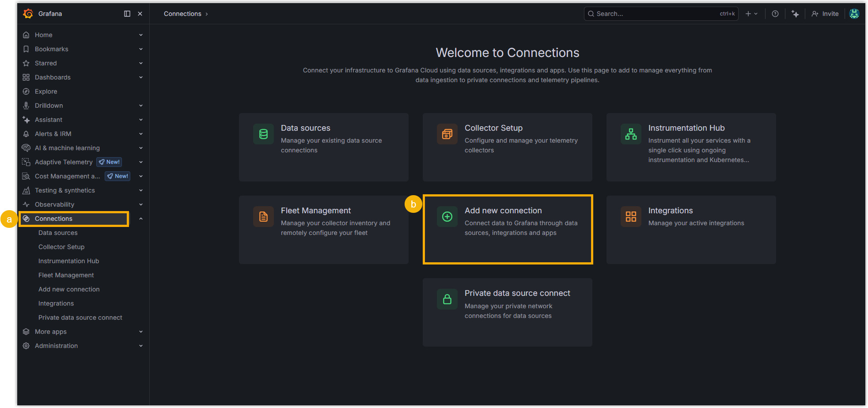Click the Integrations card grid icon
Image resolution: width=868 pixels, height=408 pixels.
[x=631, y=216]
